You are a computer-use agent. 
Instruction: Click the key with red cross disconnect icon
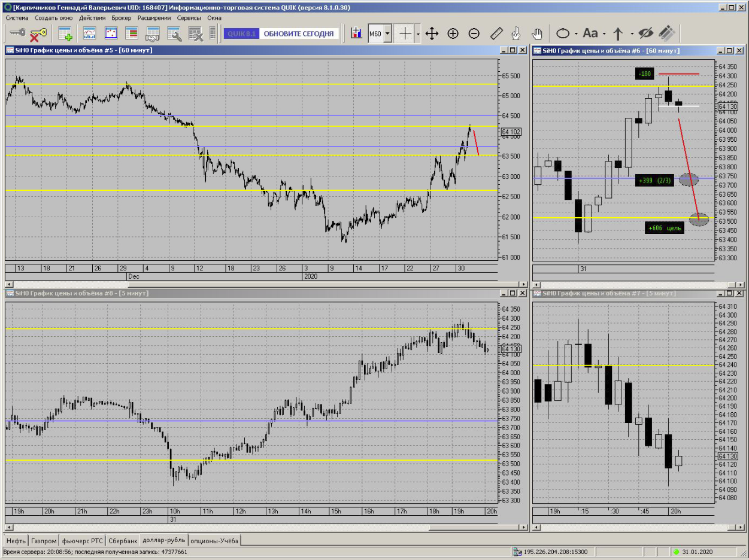point(38,34)
